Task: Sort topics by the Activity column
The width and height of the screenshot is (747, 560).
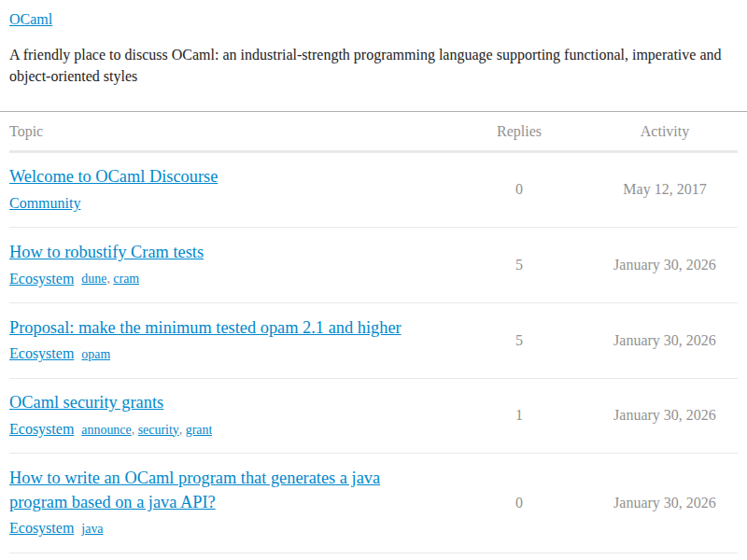Action: [665, 132]
